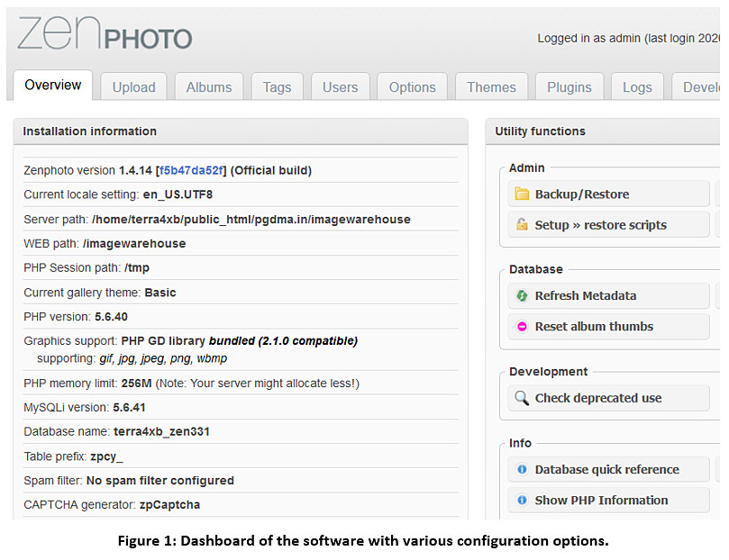The width and height of the screenshot is (729, 560).
Task: Click the lock icon for restore scripts
Action: pos(522,225)
